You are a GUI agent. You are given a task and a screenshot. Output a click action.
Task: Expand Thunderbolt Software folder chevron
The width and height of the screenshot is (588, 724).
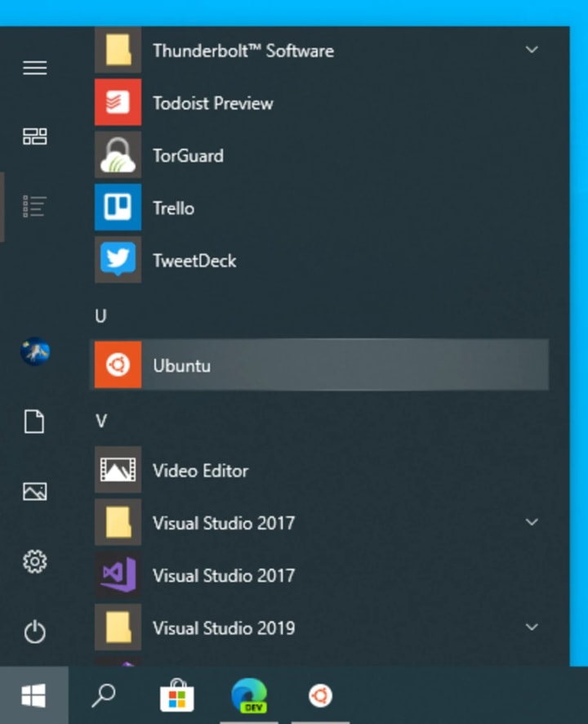[x=532, y=49]
